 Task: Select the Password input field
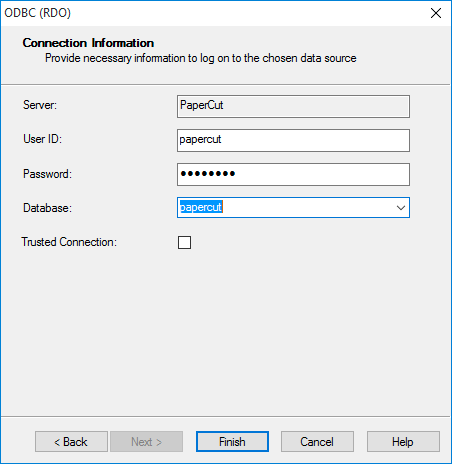(x=293, y=174)
